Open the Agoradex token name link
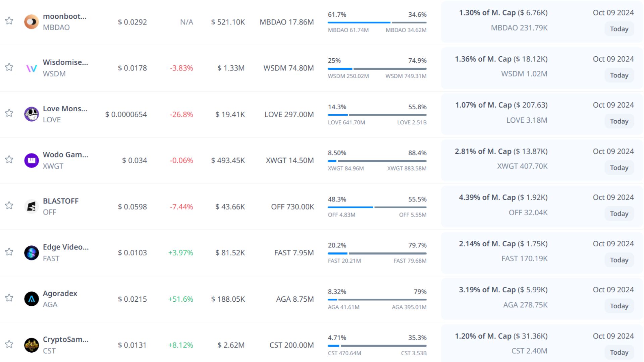 coord(60,293)
